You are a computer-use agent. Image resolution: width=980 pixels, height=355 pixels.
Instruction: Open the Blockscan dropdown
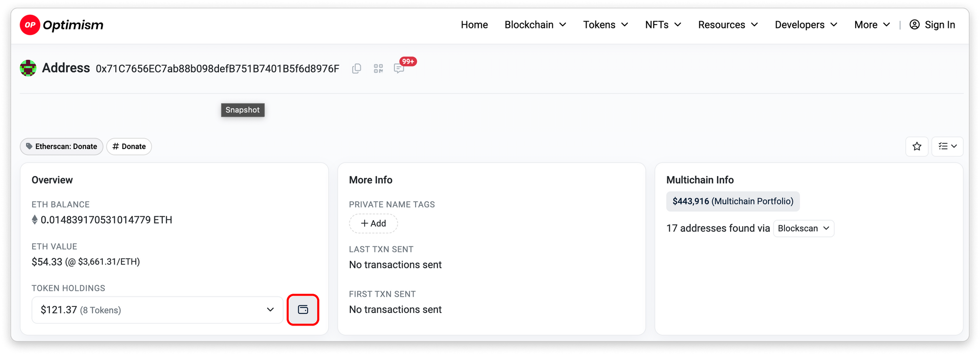[x=803, y=228]
